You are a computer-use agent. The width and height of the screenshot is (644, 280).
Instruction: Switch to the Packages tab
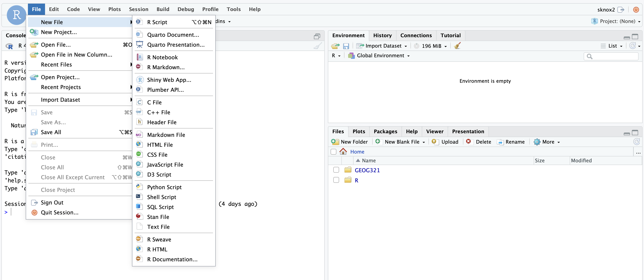(385, 131)
